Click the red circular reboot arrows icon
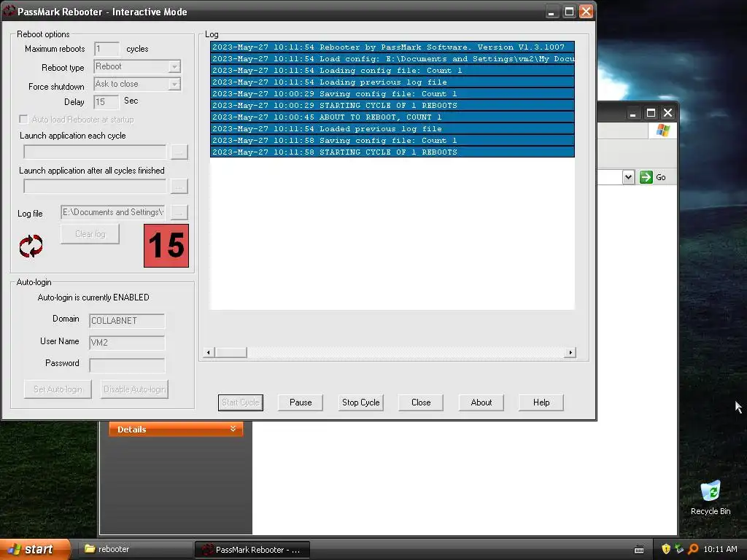The height and width of the screenshot is (560, 747). [31, 246]
